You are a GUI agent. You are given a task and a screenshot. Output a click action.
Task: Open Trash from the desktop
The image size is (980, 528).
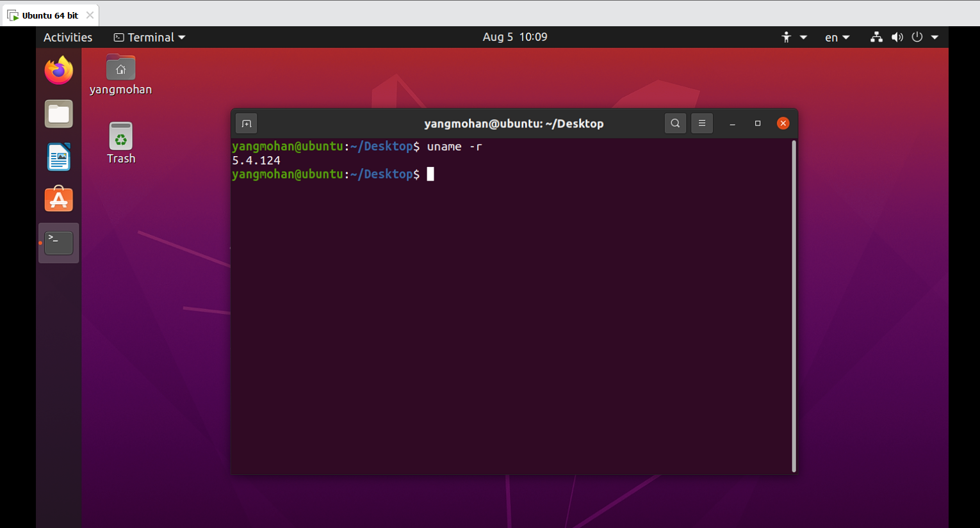coord(120,136)
